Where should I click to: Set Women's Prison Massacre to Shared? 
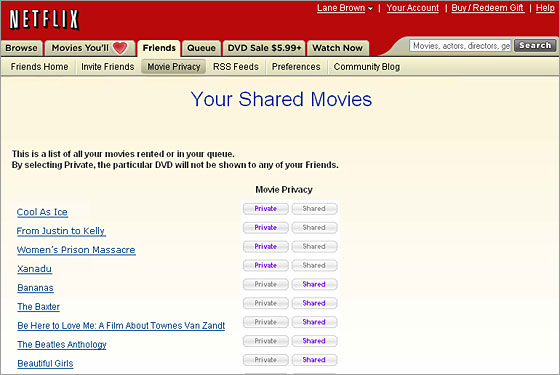[x=314, y=247]
